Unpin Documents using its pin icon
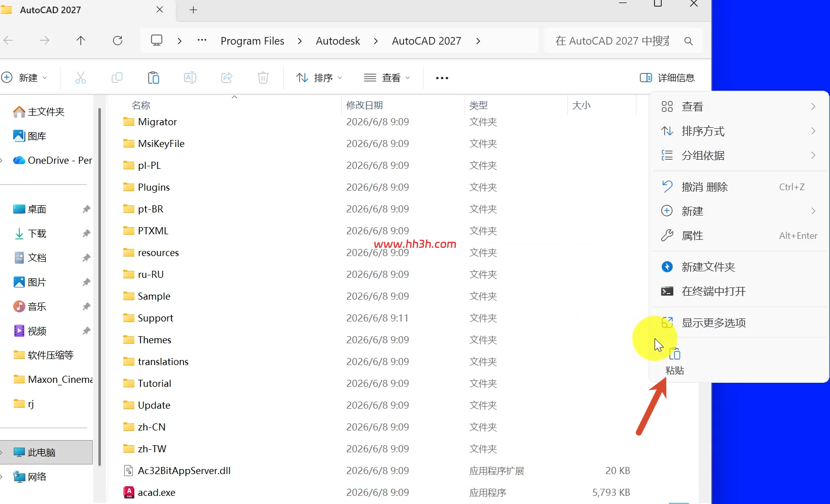The height and width of the screenshot is (504, 830). coord(86,258)
